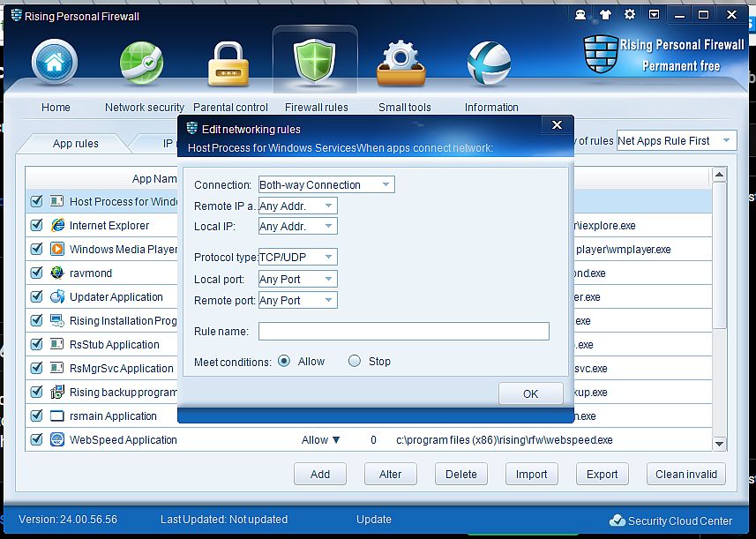Click user account icon in title bar

pyautogui.click(x=580, y=15)
